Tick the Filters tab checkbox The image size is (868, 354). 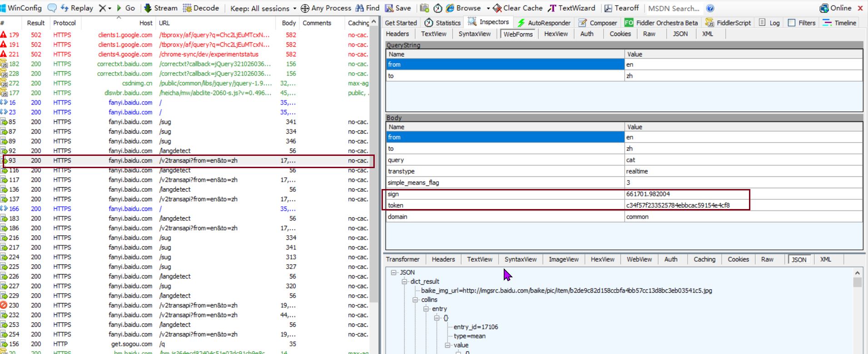[x=792, y=23]
